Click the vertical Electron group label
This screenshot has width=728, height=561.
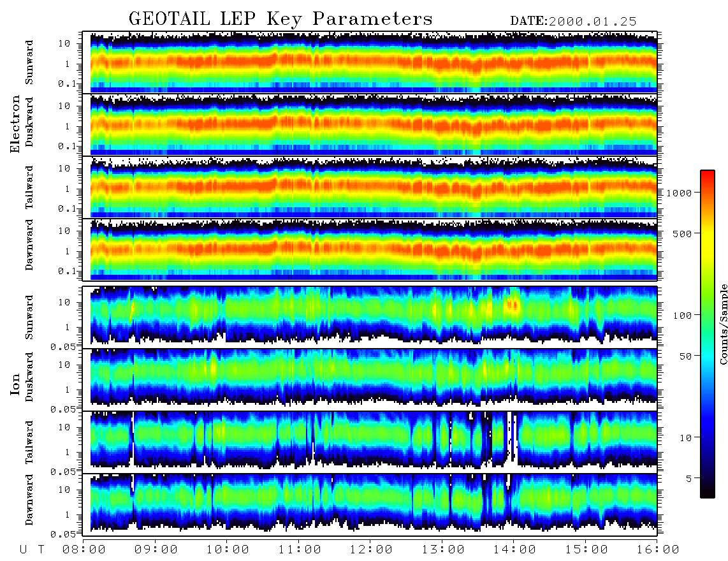pos(15,124)
